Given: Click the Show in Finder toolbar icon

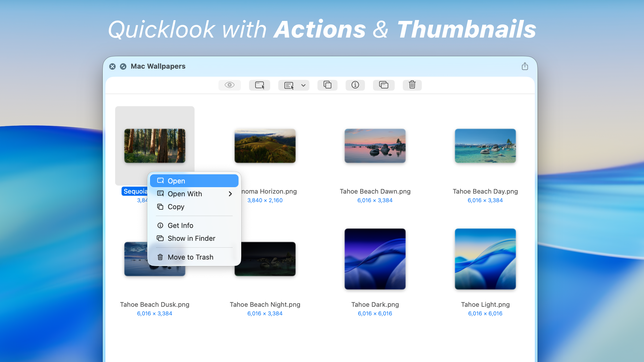Looking at the screenshot, I should pos(384,85).
